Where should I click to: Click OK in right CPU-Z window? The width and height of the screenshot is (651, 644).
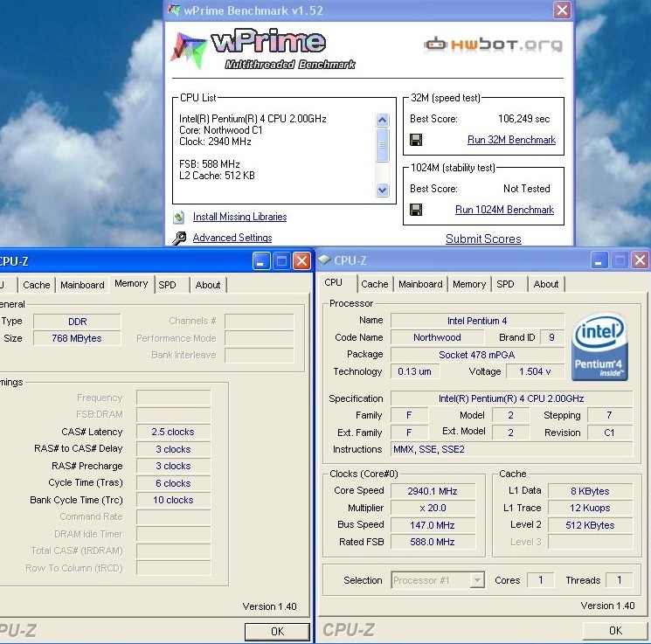pyautogui.click(x=615, y=631)
